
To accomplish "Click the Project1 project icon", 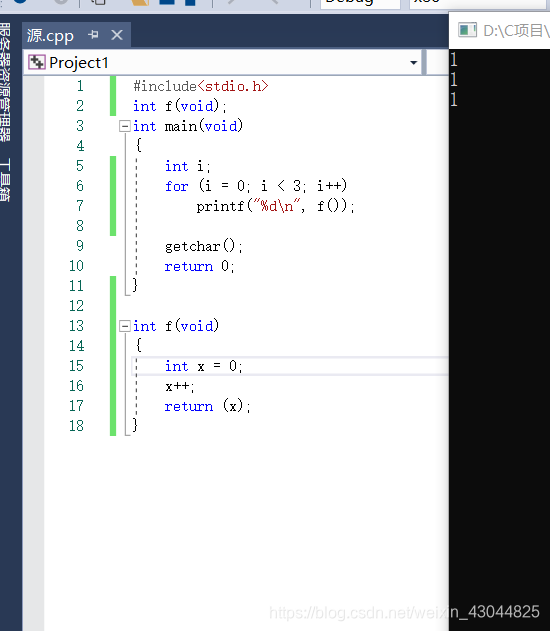I will [x=37, y=62].
